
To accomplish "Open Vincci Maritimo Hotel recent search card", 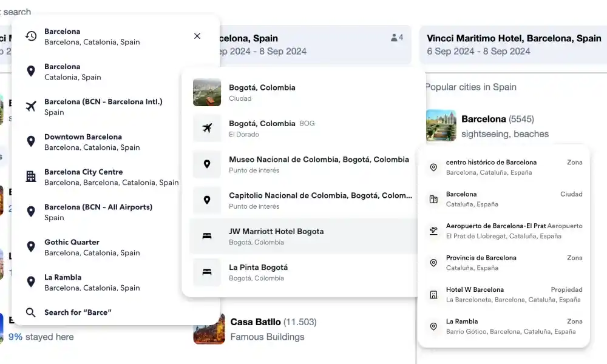I will coord(513,44).
